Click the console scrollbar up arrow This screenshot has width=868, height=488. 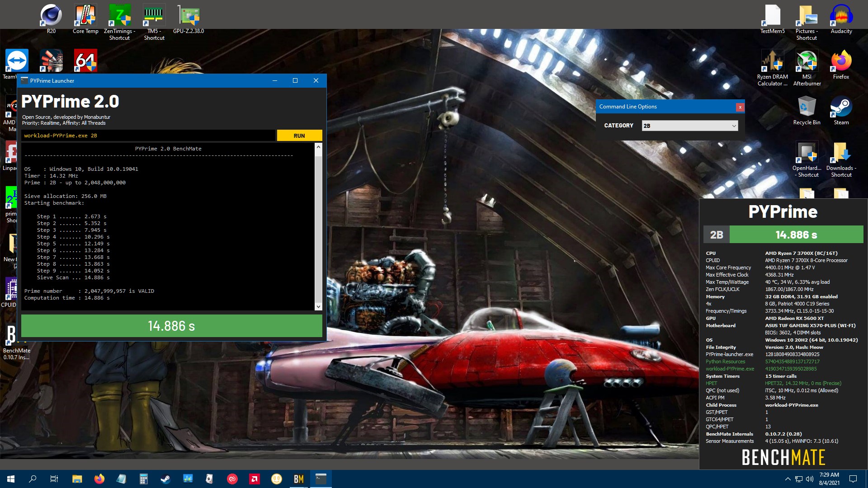(318, 147)
